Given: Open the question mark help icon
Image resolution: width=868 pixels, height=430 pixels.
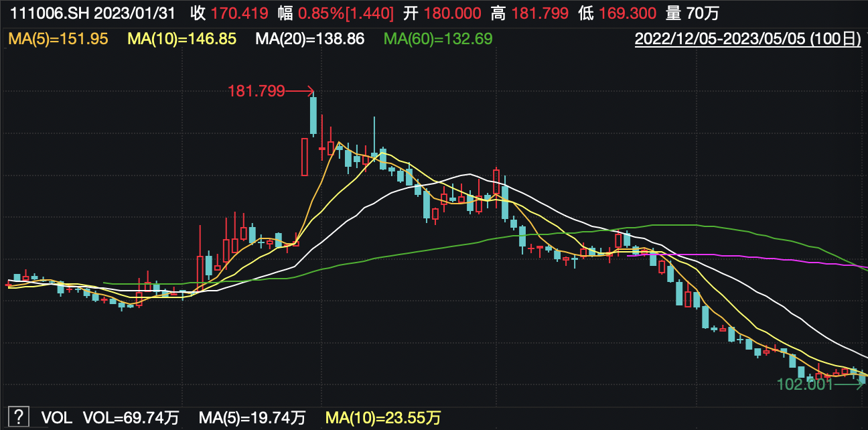Looking at the screenshot, I should tap(18, 417).
